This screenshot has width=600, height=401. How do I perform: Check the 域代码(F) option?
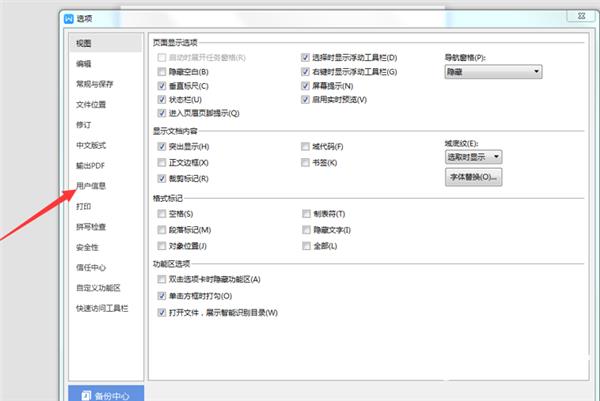(x=305, y=147)
